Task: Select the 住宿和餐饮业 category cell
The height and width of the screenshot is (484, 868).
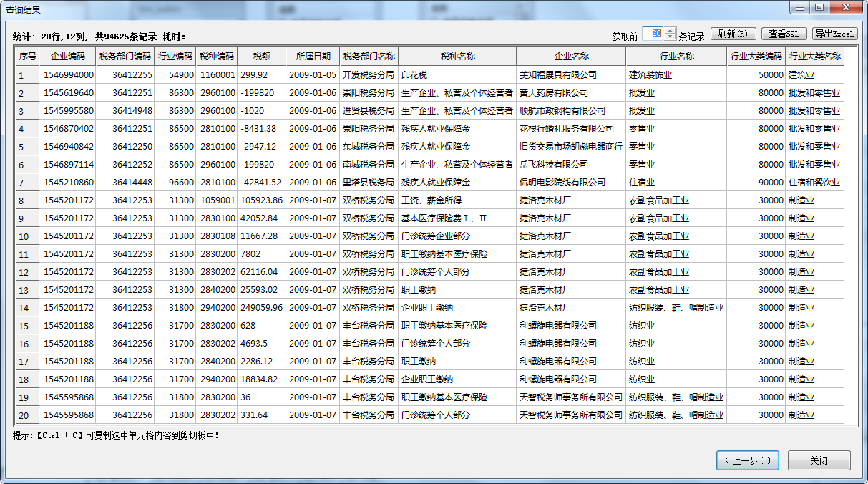Action: (x=814, y=183)
